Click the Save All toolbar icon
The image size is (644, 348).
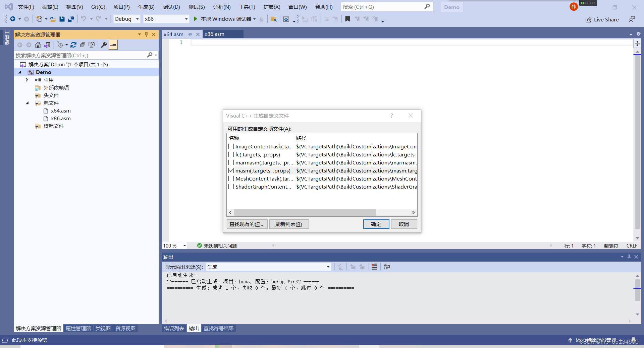tap(71, 19)
